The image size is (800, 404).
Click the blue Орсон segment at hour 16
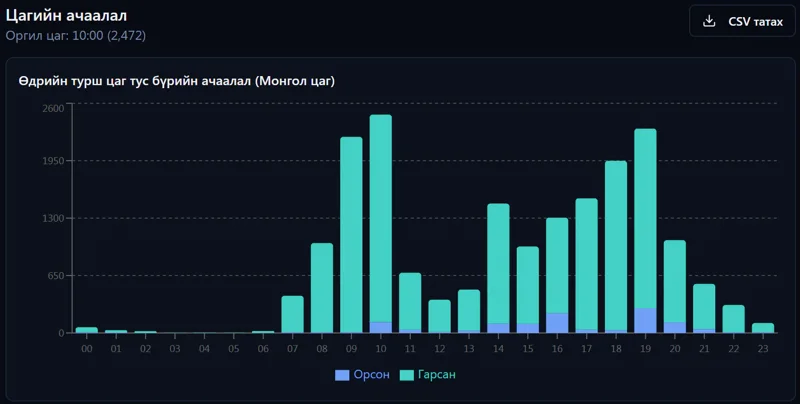click(x=557, y=323)
